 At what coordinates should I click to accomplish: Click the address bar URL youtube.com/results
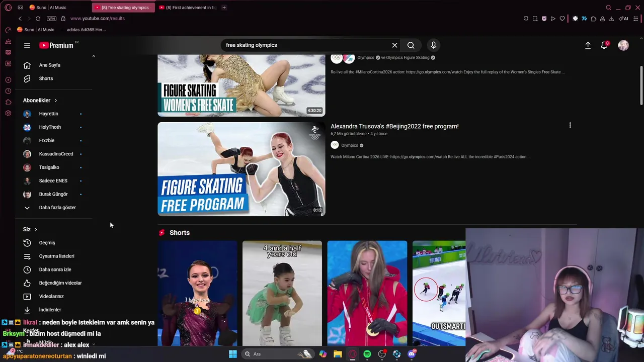tap(98, 19)
